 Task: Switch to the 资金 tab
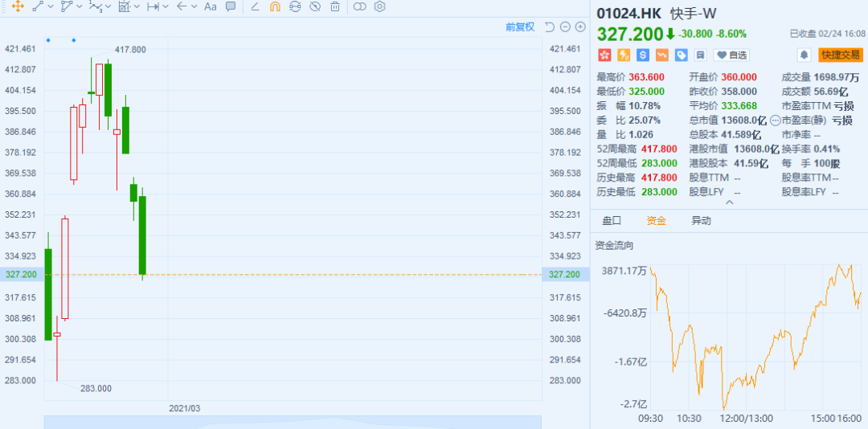656,221
